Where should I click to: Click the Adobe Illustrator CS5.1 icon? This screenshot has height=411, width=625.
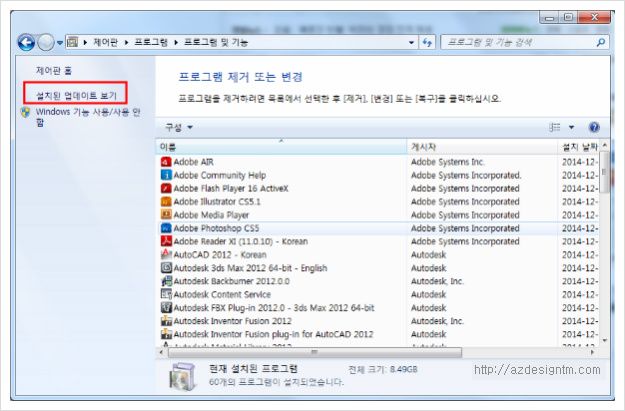pos(166,201)
